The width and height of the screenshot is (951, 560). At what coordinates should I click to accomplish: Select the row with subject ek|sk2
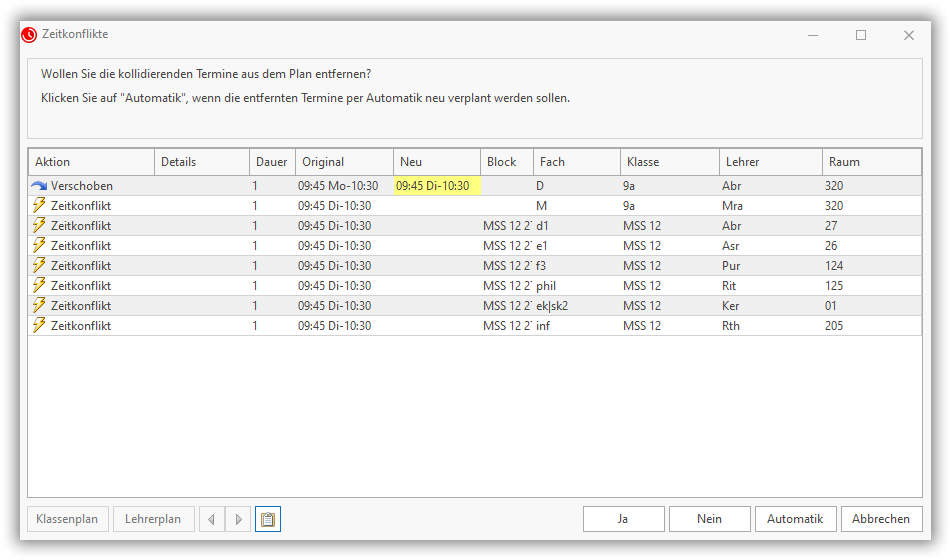[x=552, y=306]
